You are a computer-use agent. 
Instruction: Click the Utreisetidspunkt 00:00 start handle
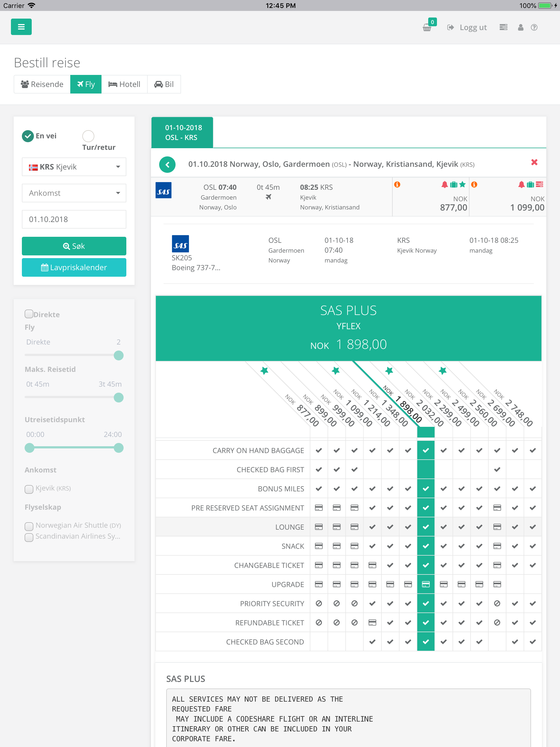(x=30, y=448)
